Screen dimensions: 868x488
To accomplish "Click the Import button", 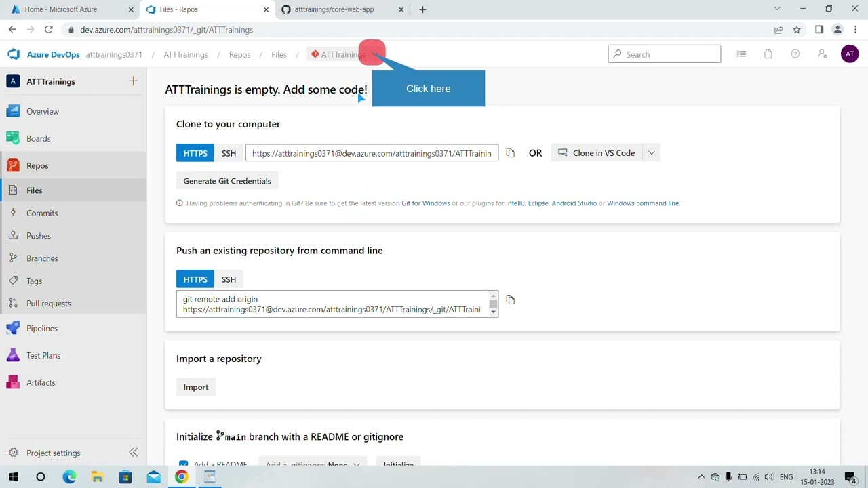I will (196, 387).
